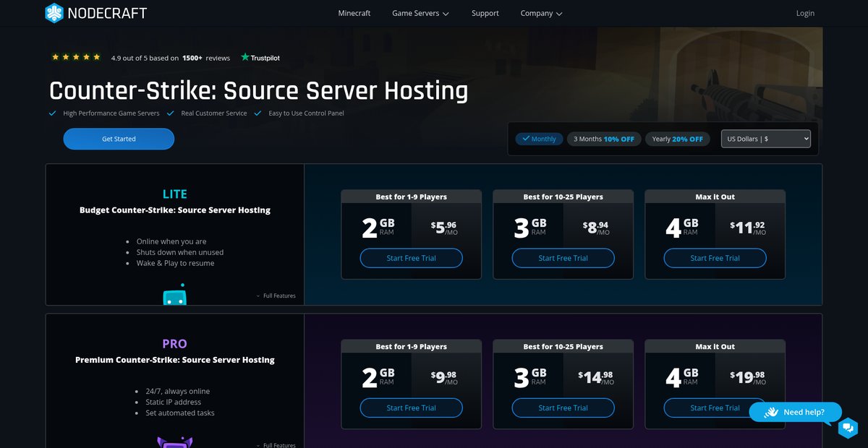This screenshot has height=448, width=868.
Task: Click 'Premium Counter-Strike: Source Server Hosting' text
Action: pyautogui.click(x=175, y=360)
